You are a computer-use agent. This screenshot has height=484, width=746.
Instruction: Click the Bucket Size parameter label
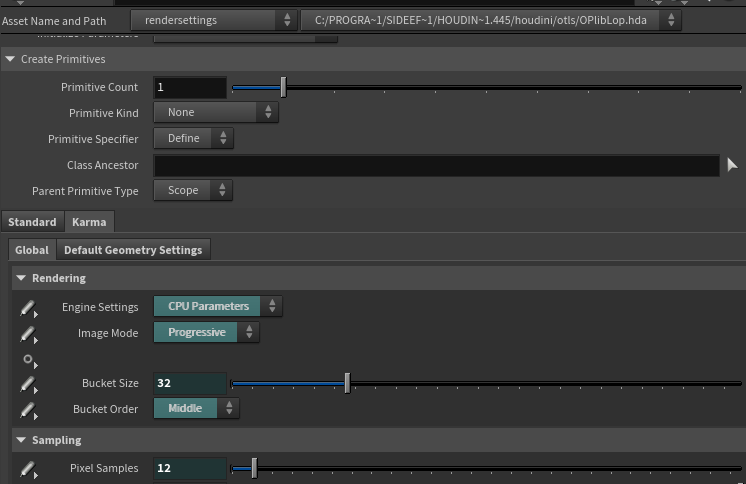[110, 383]
